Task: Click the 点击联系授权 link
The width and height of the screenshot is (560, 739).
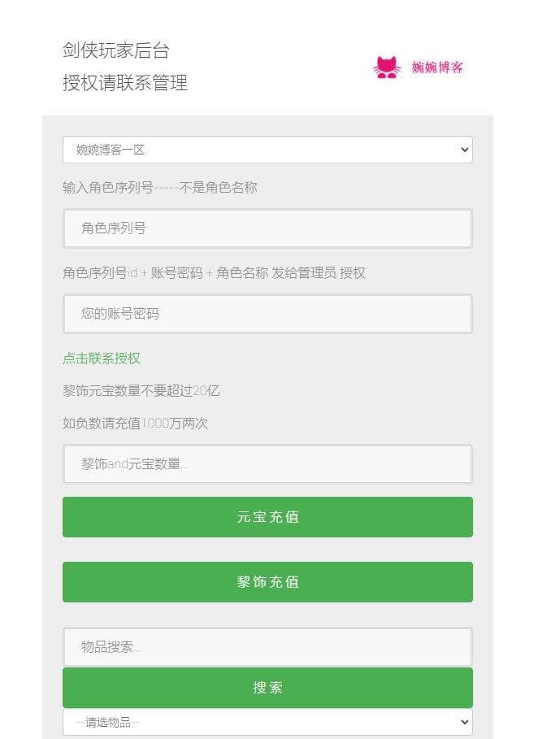Action: click(101, 358)
